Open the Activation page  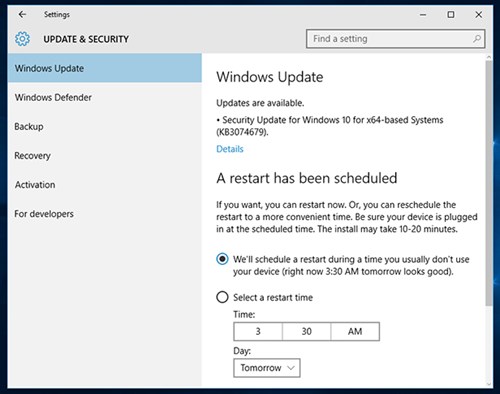coord(105,185)
